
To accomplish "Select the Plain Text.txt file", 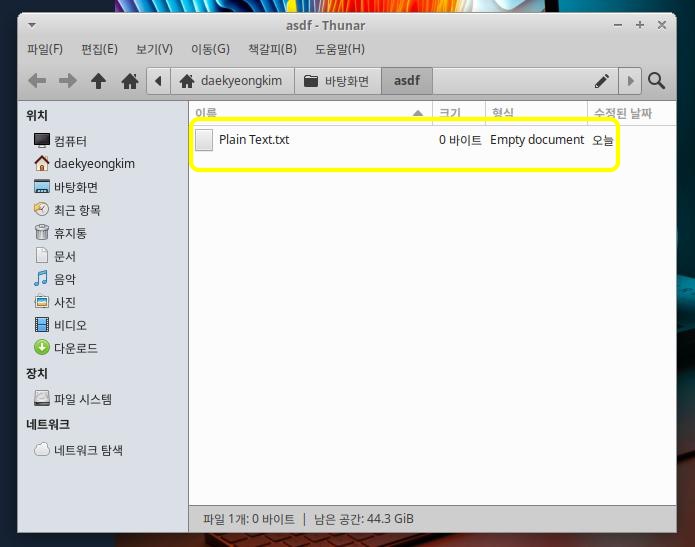I will coord(254,140).
